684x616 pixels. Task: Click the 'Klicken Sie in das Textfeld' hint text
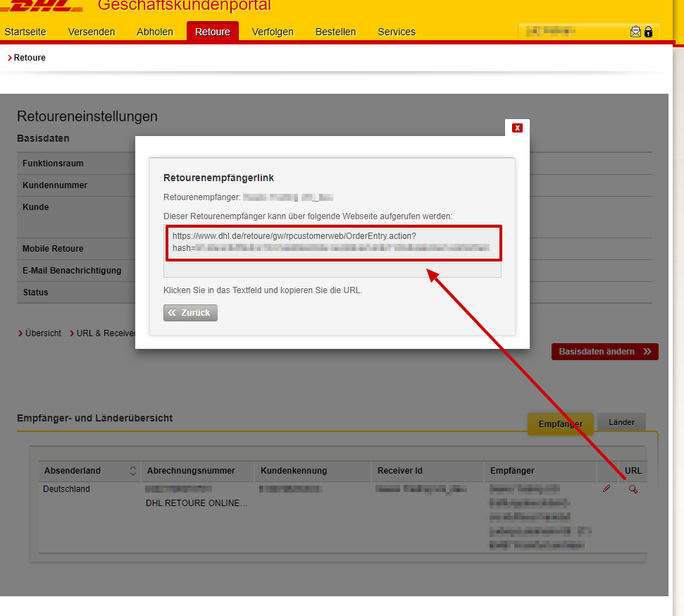pyautogui.click(x=263, y=290)
